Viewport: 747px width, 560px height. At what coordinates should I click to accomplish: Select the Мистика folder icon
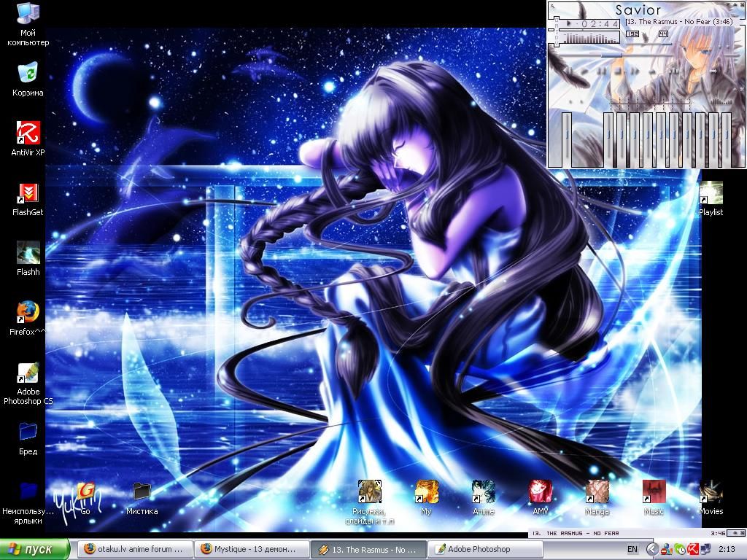[x=142, y=499]
